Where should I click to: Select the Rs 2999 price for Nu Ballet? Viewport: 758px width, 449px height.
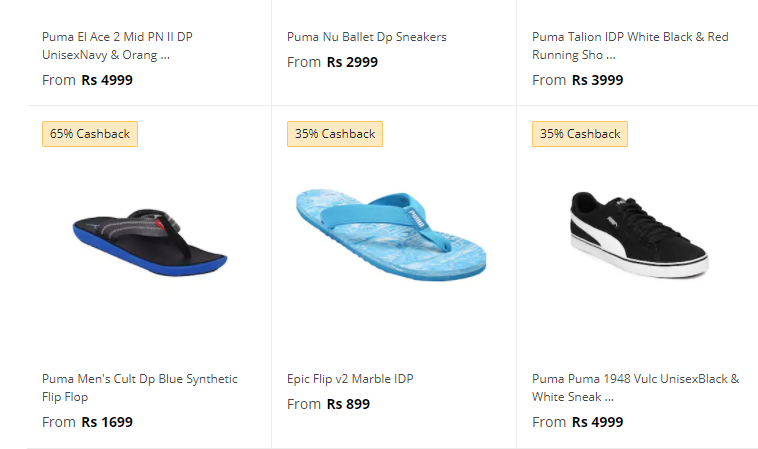(x=352, y=62)
